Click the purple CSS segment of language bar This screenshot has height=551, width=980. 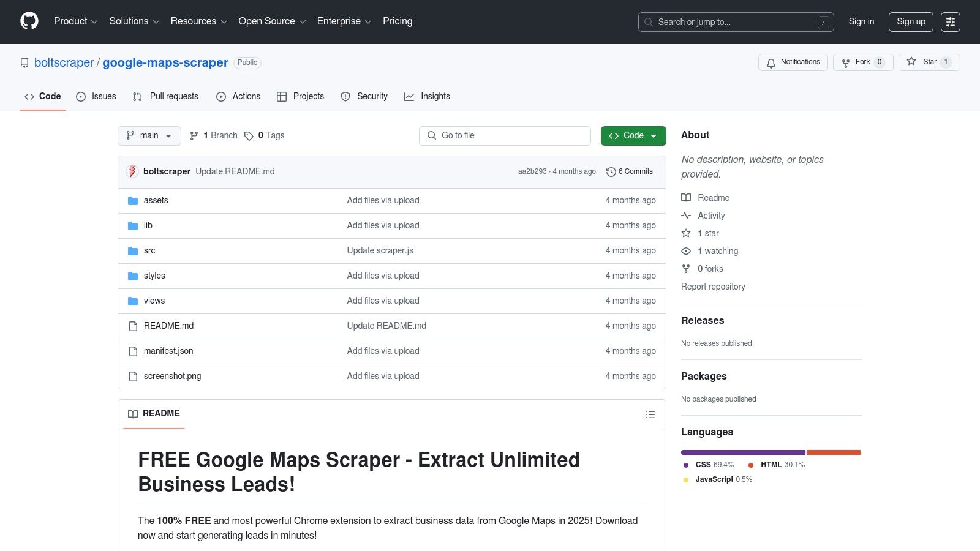(743, 452)
